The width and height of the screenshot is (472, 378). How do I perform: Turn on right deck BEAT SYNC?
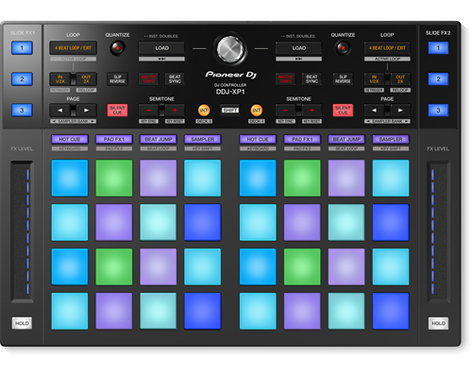point(312,79)
